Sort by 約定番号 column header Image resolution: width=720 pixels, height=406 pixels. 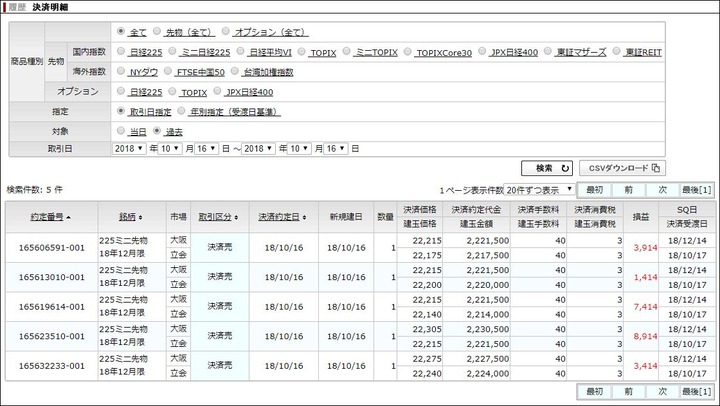coord(47,217)
